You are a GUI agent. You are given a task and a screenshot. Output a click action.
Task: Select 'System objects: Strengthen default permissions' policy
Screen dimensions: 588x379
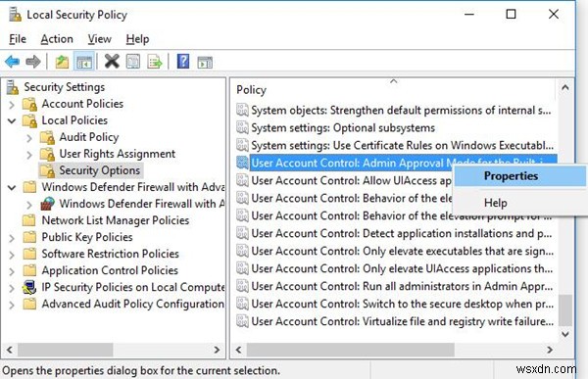pyautogui.click(x=401, y=111)
